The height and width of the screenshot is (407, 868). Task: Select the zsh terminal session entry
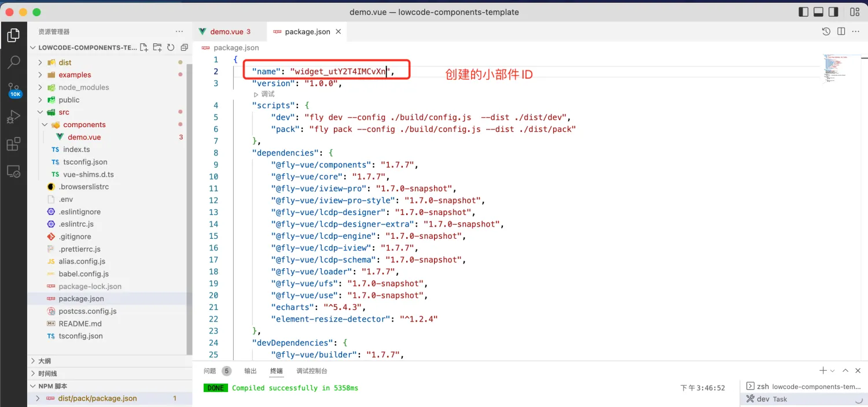pos(803,387)
